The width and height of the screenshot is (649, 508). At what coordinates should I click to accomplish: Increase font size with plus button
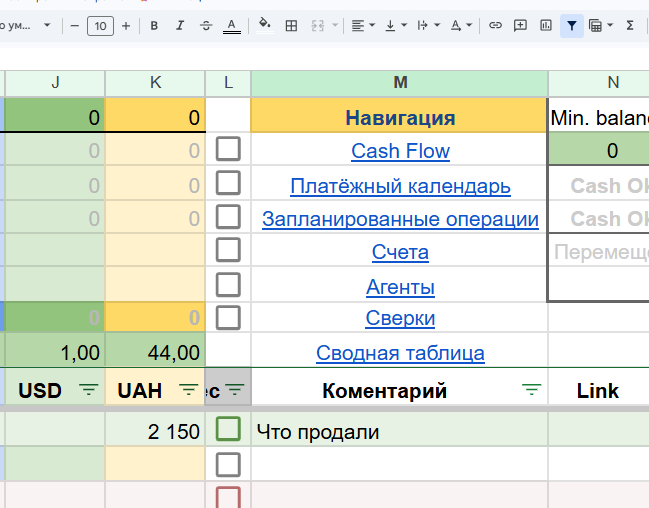coord(126,26)
